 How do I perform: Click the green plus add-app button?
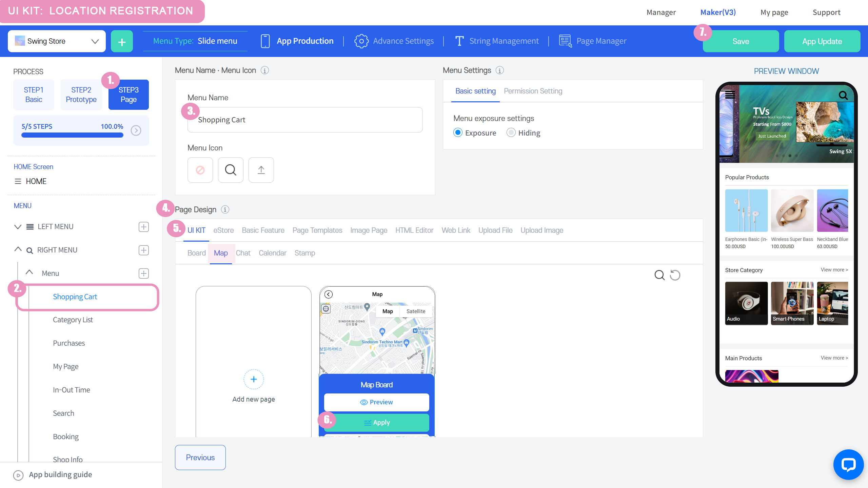click(x=122, y=41)
